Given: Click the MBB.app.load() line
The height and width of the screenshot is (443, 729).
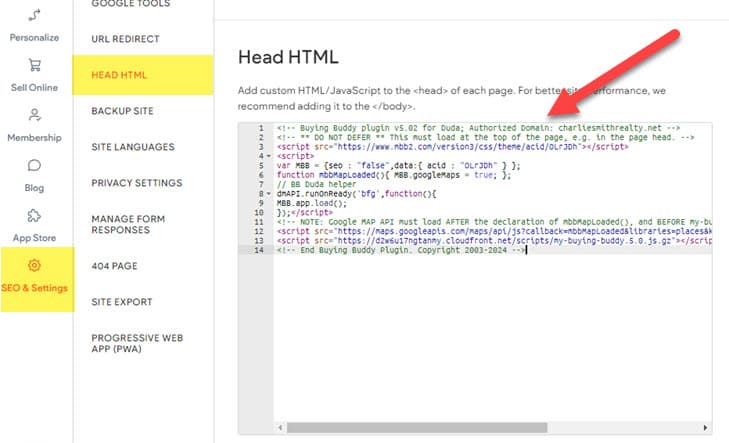Looking at the screenshot, I should pyautogui.click(x=312, y=203).
